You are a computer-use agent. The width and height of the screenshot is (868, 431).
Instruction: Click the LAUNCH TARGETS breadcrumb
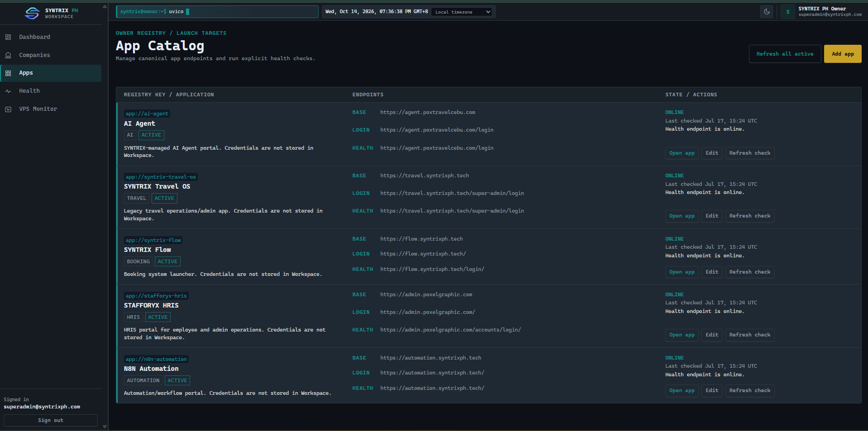click(201, 33)
